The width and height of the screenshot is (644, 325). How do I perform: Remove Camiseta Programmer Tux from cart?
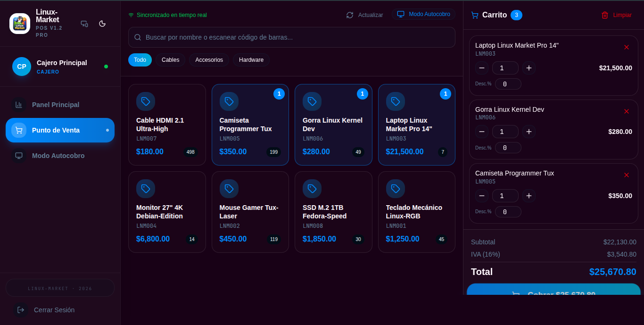(x=627, y=175)
